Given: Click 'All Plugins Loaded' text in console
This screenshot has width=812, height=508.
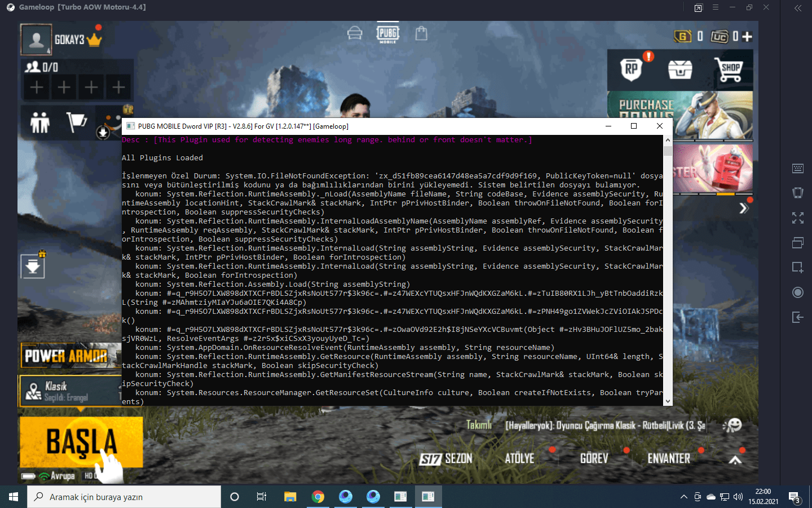Looking at the screenshot, I should pyautogui.click(x=162, y=158).
